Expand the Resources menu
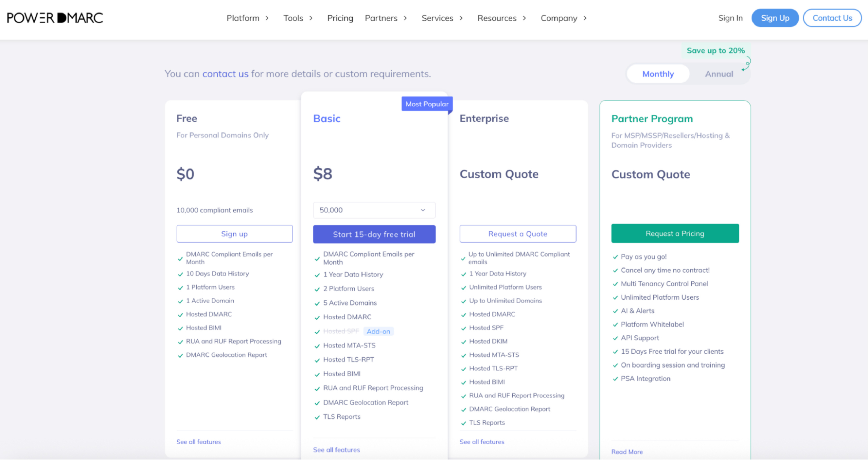868x460 pixels. (x=497, y=18)
